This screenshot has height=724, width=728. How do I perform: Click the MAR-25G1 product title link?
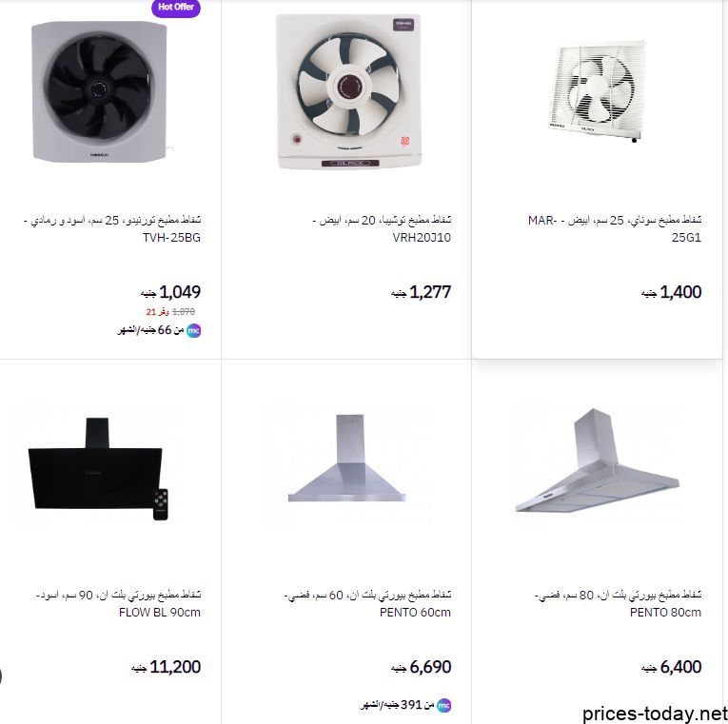tap(615, 228)
